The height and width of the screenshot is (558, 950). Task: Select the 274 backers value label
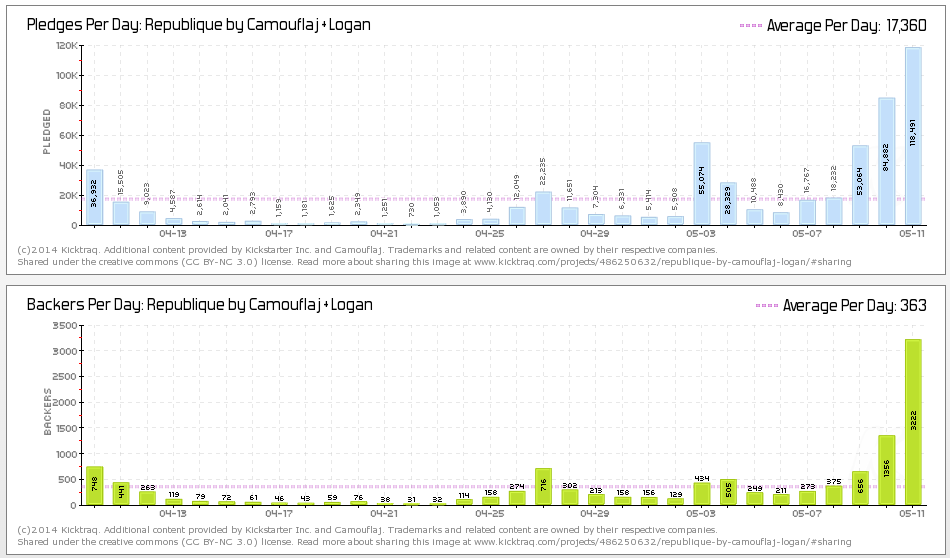tap(517, 487)
